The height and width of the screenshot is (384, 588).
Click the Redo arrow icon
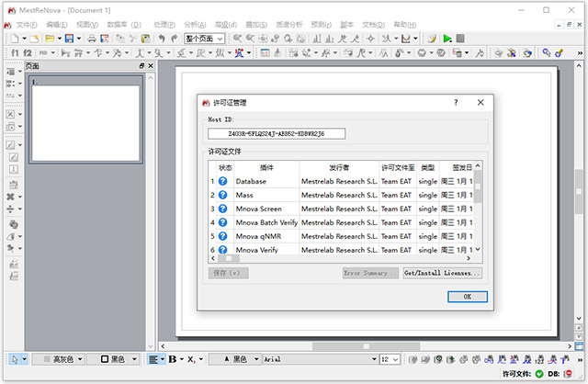click(175, 39)
